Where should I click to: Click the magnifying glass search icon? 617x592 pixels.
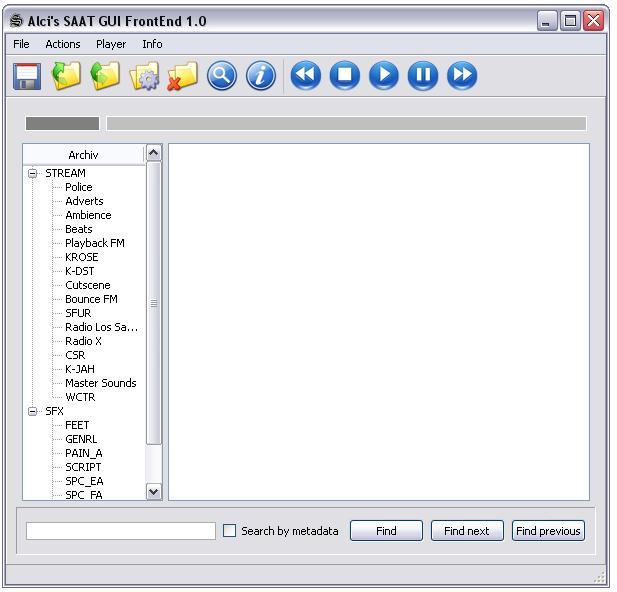pos(222,76)
